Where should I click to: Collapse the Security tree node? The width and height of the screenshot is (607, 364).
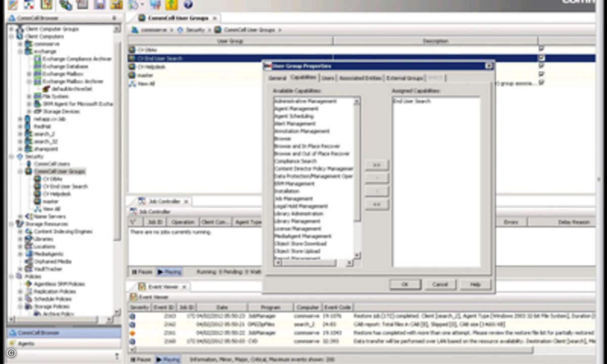(x=12, y=157)
